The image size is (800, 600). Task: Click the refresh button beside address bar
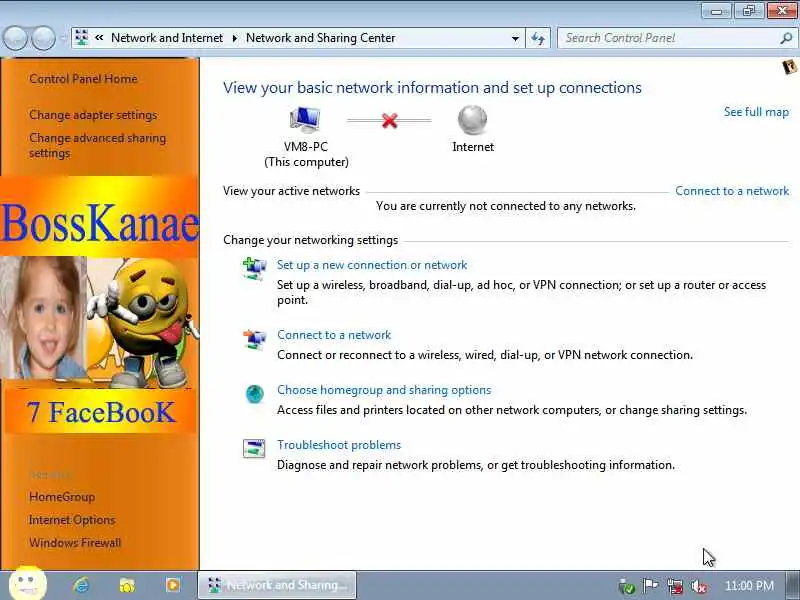pos(538,38)
